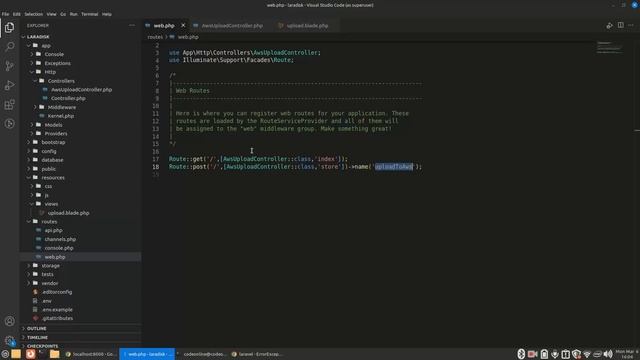Image resolution: width=640 pixels, height=360 pixels.
Task: Open console.php in routes folder
Action: (59, 248)
